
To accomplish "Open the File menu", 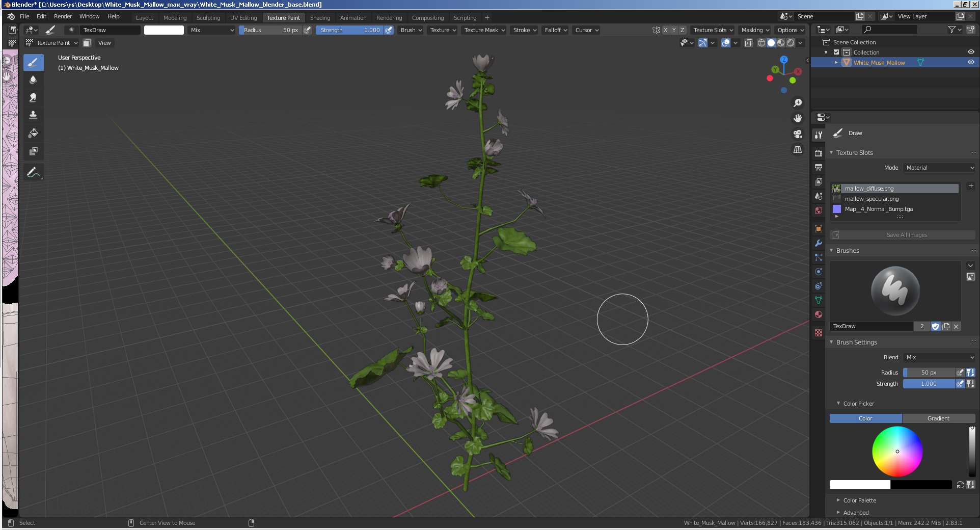I will (x=24, y=16).
